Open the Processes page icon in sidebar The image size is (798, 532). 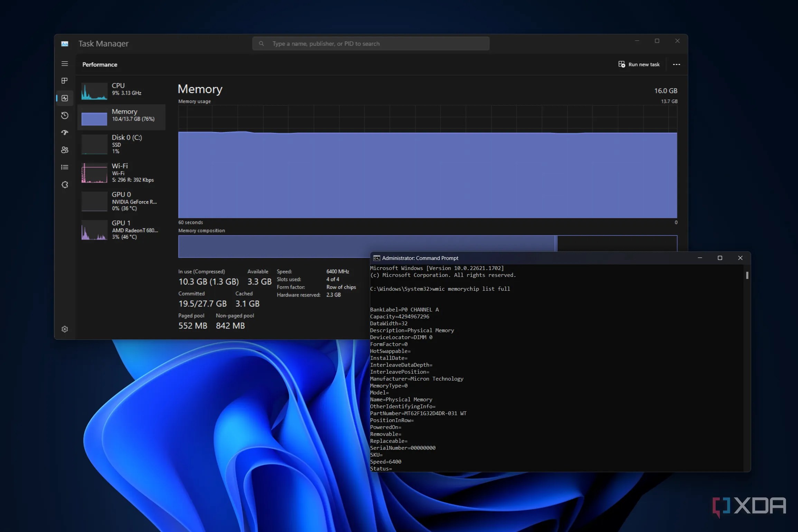click(x=65, y=81)
